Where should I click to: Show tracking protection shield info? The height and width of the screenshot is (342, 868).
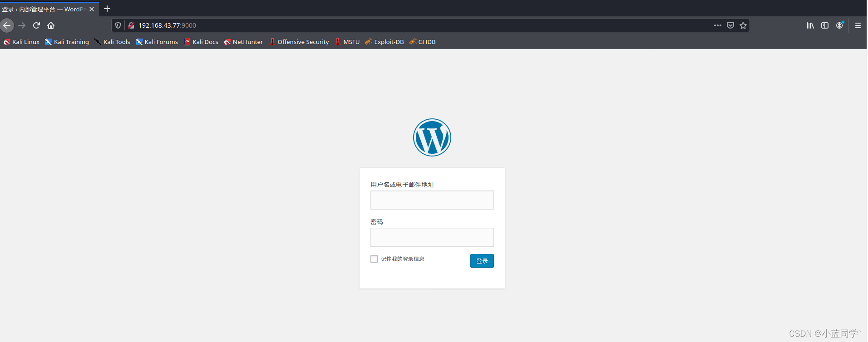118,25
